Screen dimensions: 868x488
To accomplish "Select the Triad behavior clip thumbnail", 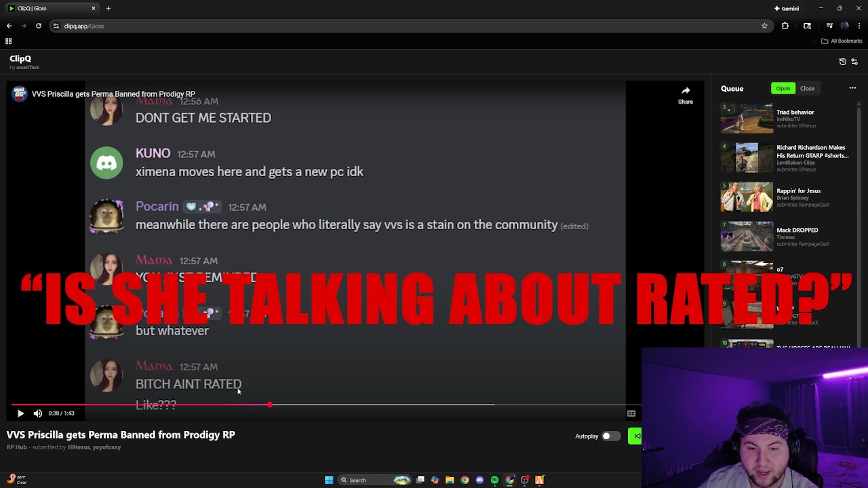I will [x=747, y=118].
